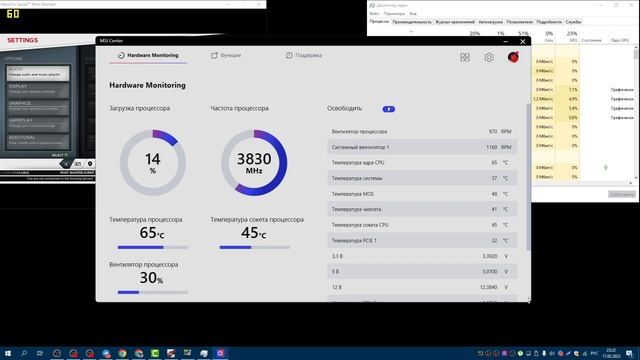The image size is (640, 360).
Task: Select DISPLAY option in game settings
Action: (38, 90)
